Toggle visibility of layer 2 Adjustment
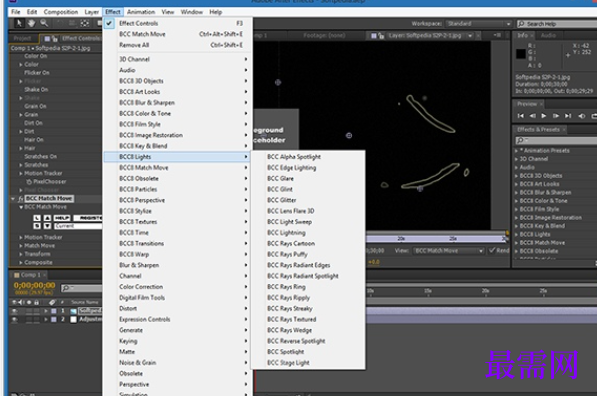Screen dimensions: 597x396 tap(14, 319)
